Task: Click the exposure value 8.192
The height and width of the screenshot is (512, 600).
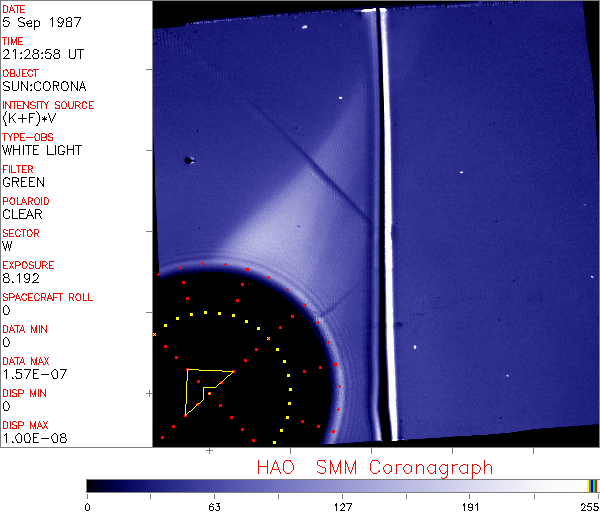Action: point(20,279)
